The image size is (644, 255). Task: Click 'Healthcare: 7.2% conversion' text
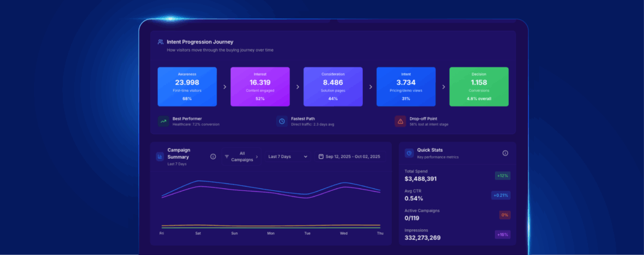click(196, 124)
